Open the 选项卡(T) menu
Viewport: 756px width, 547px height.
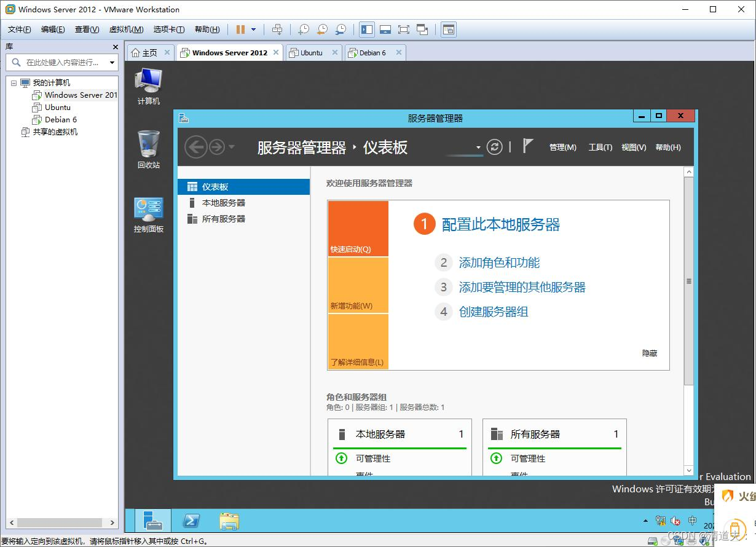[x=169, y=30]
